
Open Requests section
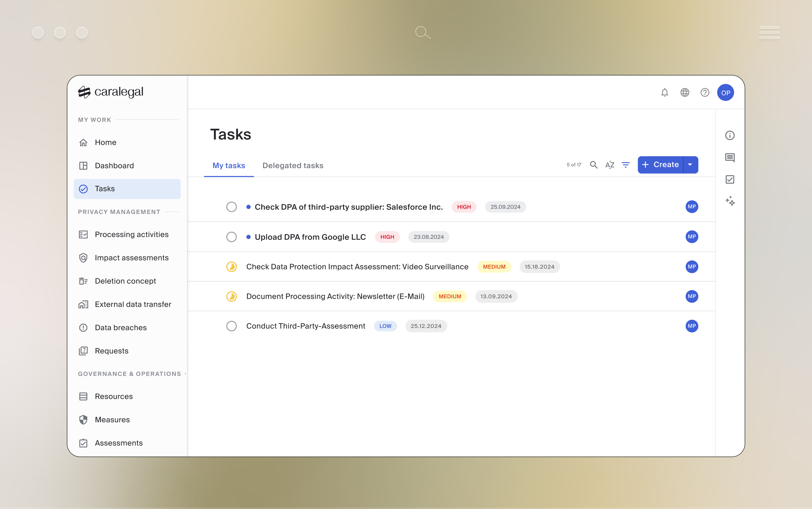click(127, 351)
